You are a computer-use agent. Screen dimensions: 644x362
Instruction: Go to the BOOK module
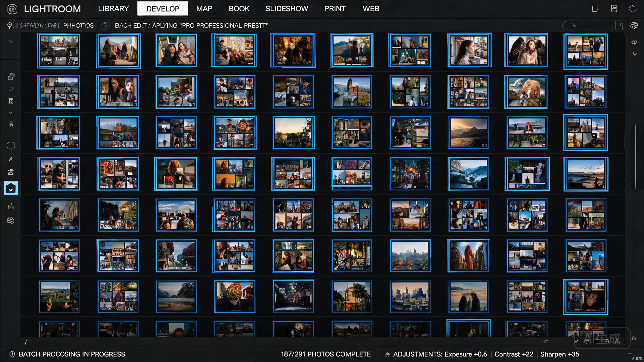pyautogui.click(x=239, y=9)
